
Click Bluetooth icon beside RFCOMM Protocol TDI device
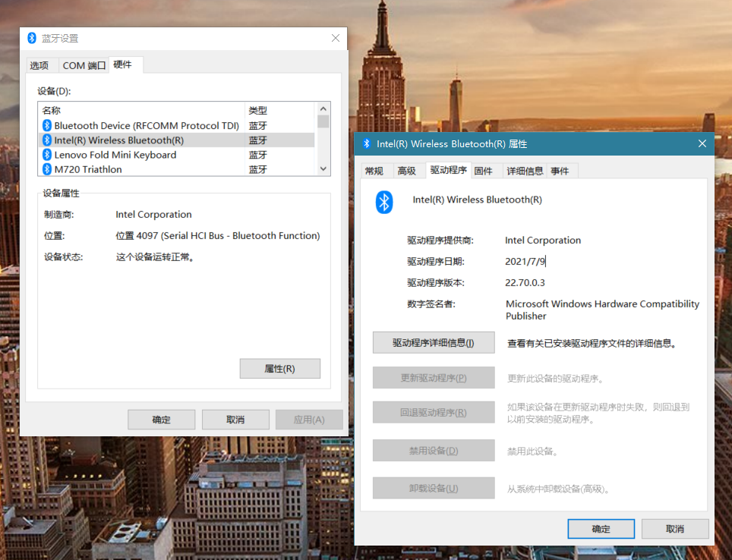[46, 125]
